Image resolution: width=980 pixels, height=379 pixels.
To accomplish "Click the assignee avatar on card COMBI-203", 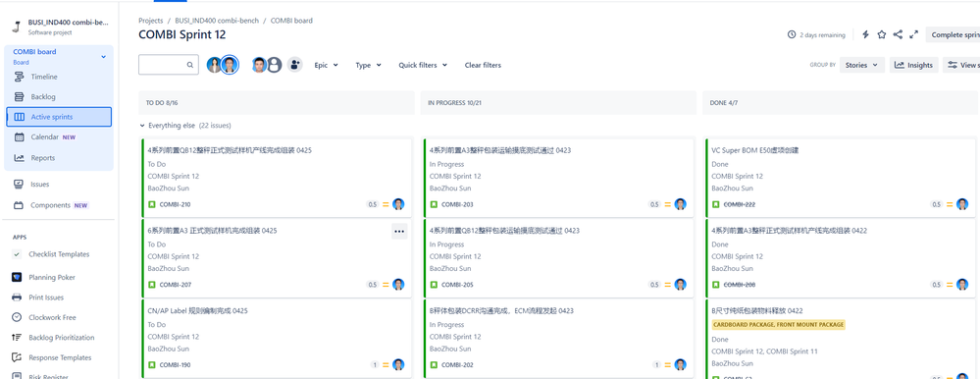I will 681,204.
